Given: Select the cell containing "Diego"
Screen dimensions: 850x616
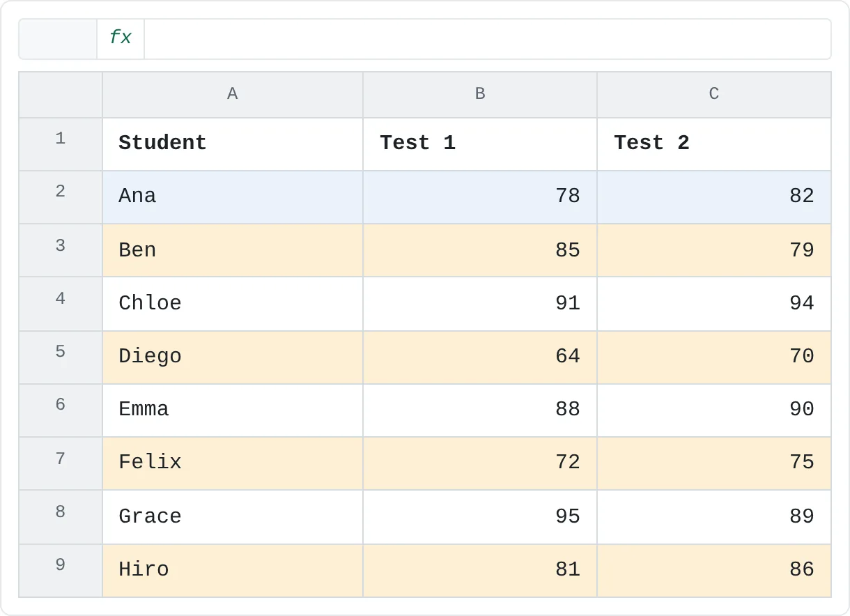Looking at the screenshot, I should click(x=233, y=357).
